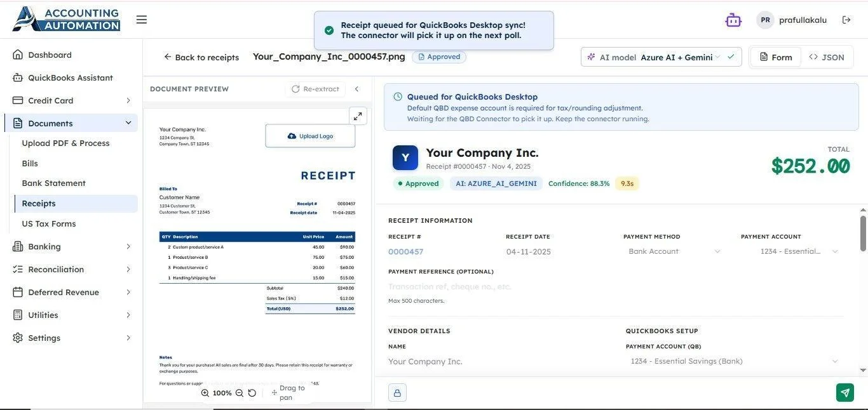Click the Re-extract button

tap(315, 89)
